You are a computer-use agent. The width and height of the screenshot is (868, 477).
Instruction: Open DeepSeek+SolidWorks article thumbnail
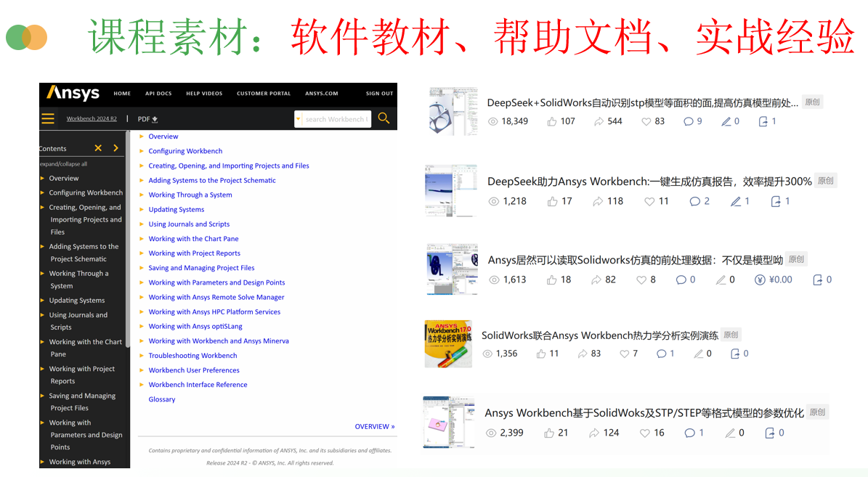coord(453,110)
